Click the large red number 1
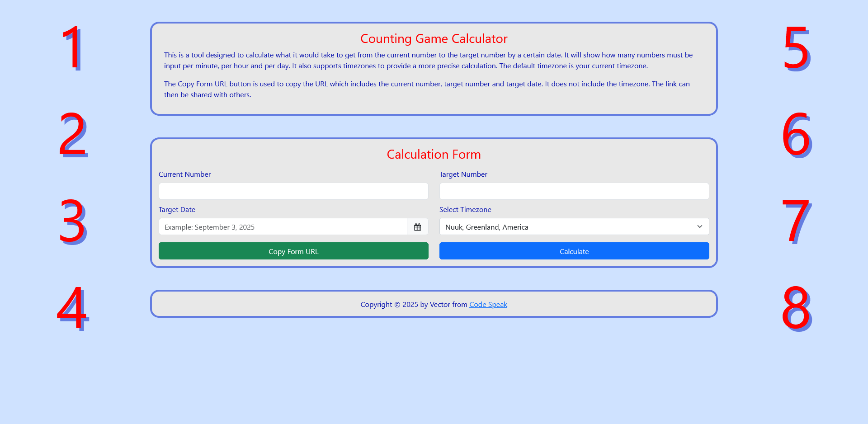This screenshot has height=424, width=868. click(x=72, y=47)
